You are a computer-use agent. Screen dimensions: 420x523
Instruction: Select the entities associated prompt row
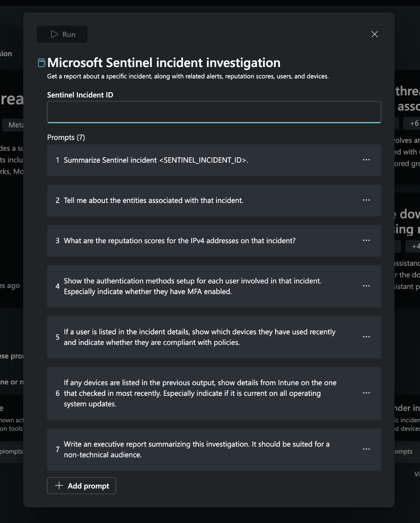(153, 200)
